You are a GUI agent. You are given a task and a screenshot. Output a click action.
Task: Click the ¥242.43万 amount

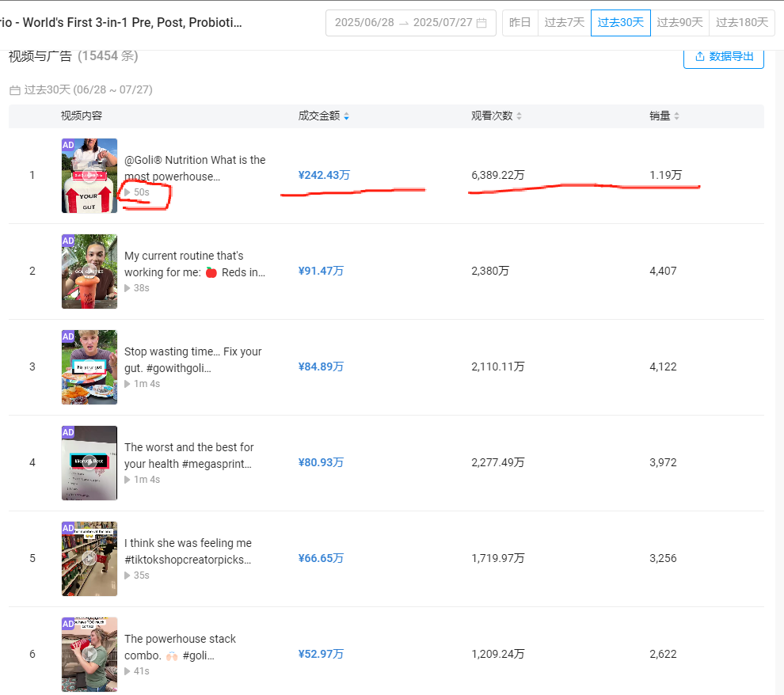click(324, 176)
